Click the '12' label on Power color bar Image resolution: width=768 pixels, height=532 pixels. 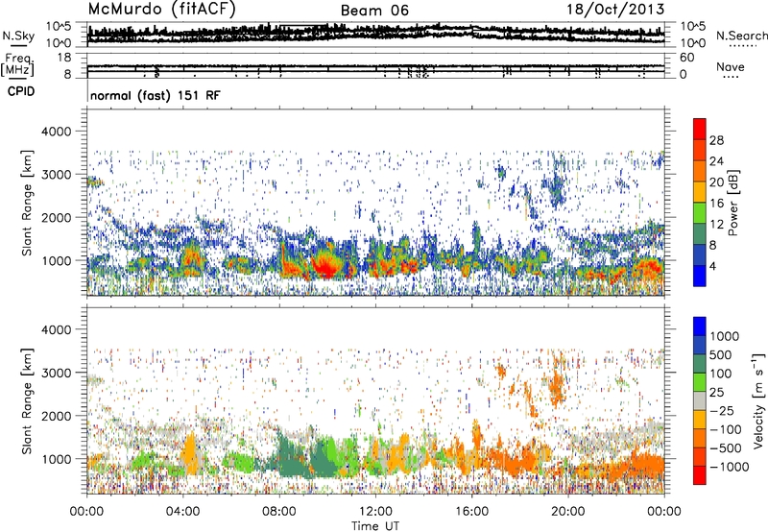coord(716,225)
